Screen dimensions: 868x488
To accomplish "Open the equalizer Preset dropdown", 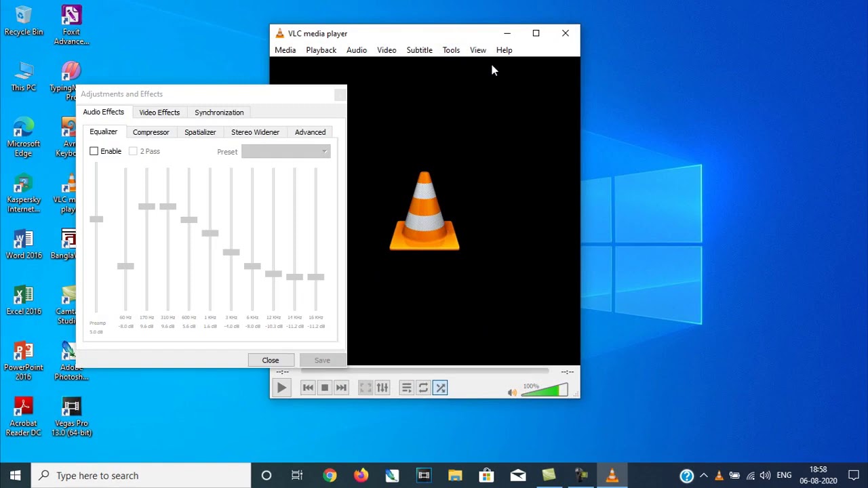I will pyautogui.click(x=285, y=151).
